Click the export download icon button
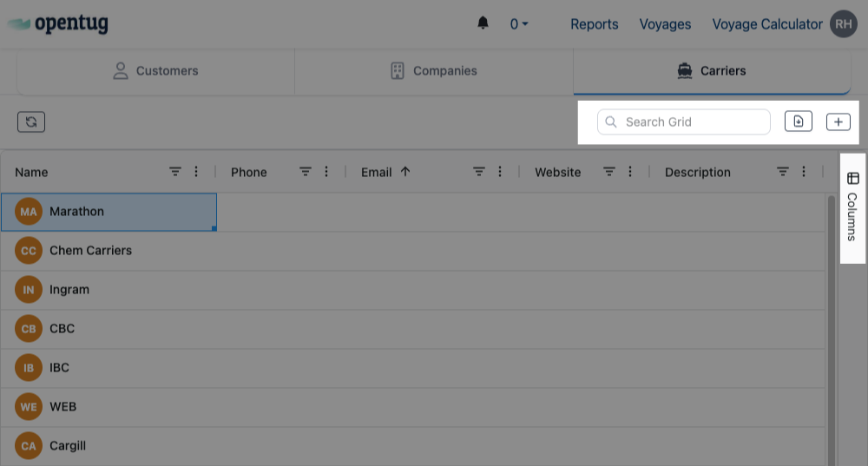 tap(799, 122)
